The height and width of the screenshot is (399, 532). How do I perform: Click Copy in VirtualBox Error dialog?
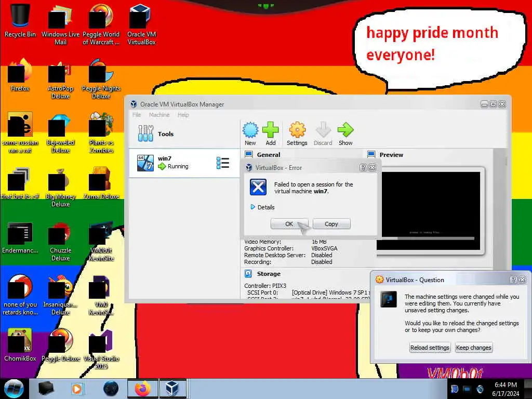click(331, 224)
